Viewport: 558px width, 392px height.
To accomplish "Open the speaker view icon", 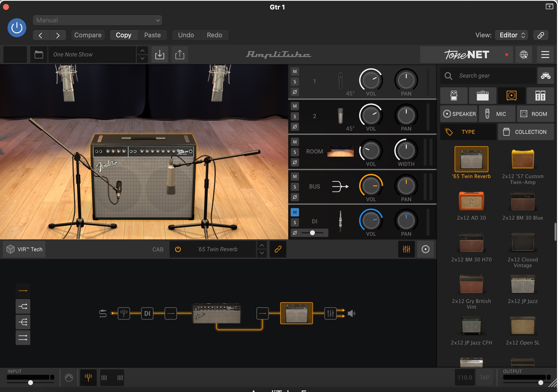I will 425,249.
